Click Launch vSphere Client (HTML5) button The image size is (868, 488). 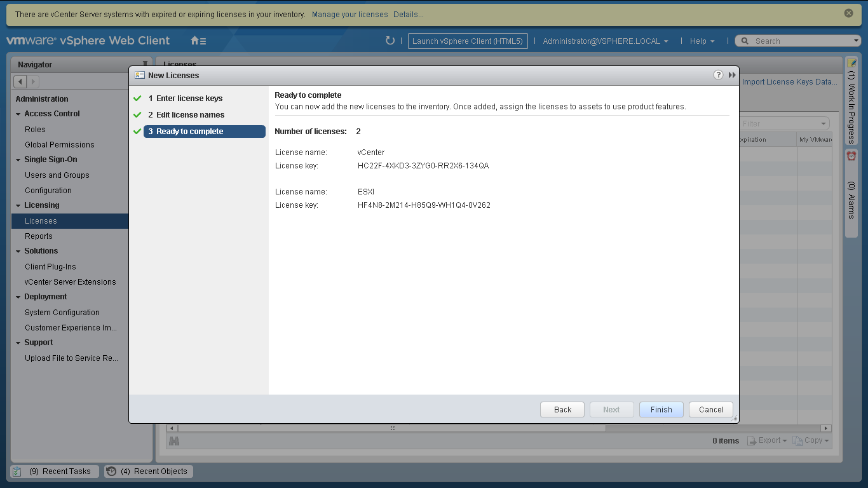(x=467, y=41)
